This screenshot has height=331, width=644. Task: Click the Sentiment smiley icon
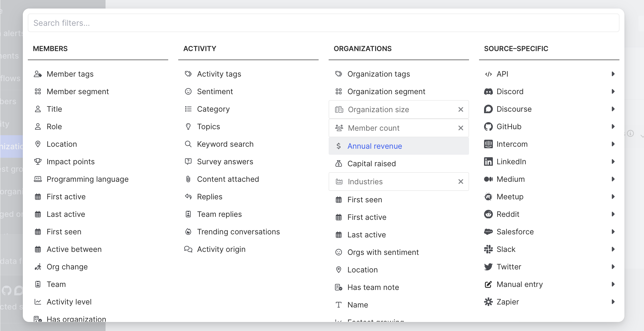pyautogui.click(x=188, y=92)
